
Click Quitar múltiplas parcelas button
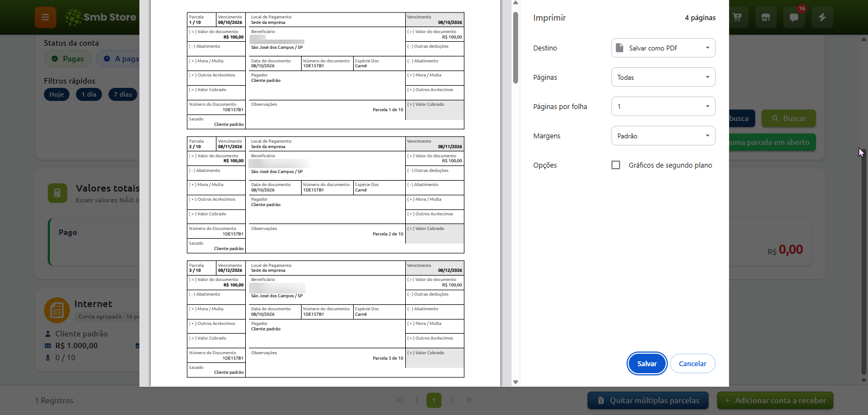pyautogui.click(x=648, y=400)
